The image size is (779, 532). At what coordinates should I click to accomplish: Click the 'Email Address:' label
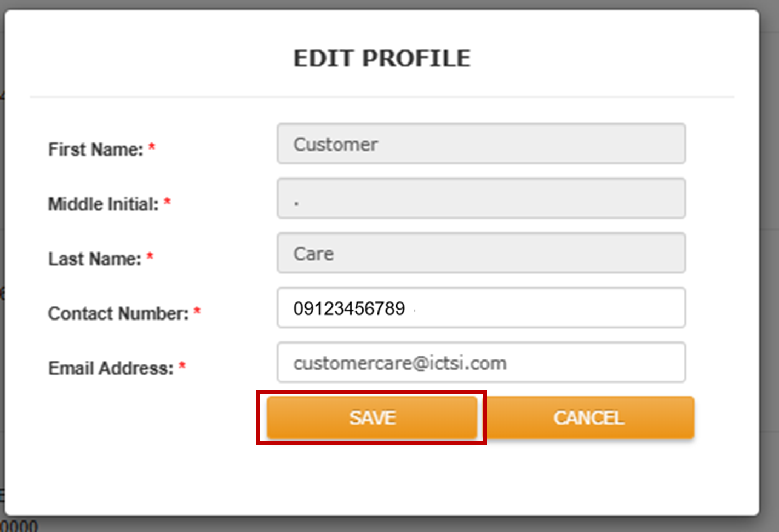coord(111,368)
